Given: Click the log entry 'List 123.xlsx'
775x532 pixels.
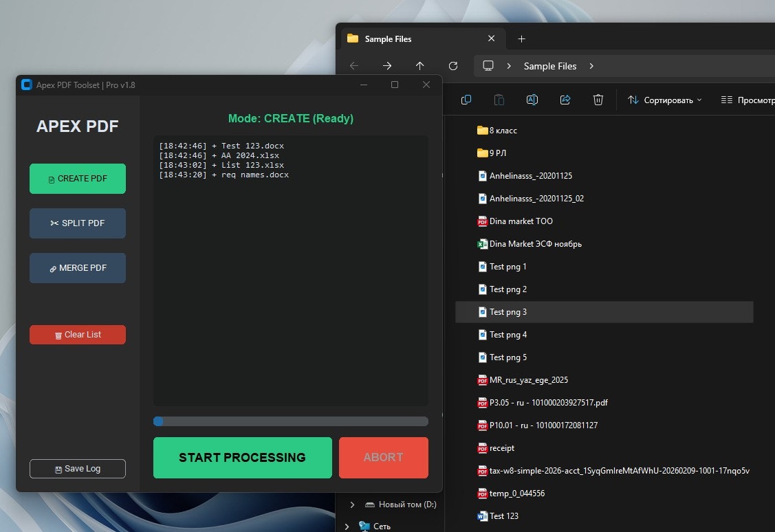Looking at the screenshot, I should (252, 165).
